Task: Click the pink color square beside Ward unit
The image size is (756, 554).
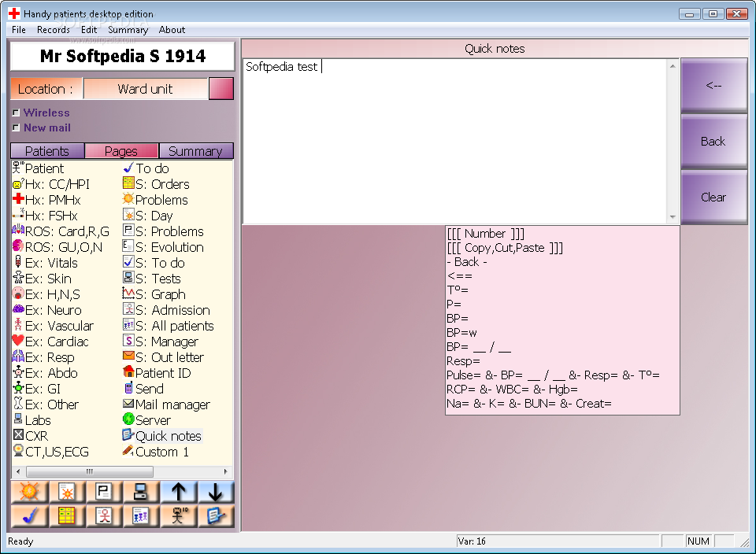Action: coord(221,89)
